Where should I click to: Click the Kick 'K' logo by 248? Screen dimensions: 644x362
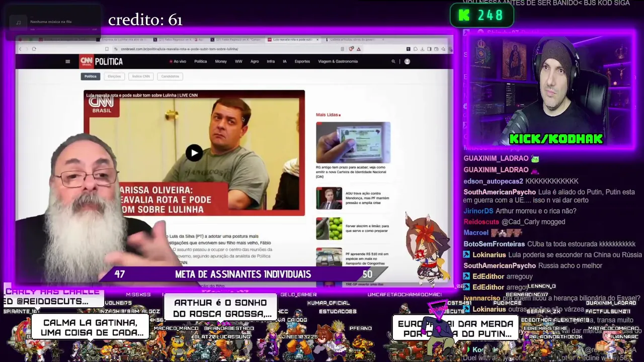[x=464, y=16]
